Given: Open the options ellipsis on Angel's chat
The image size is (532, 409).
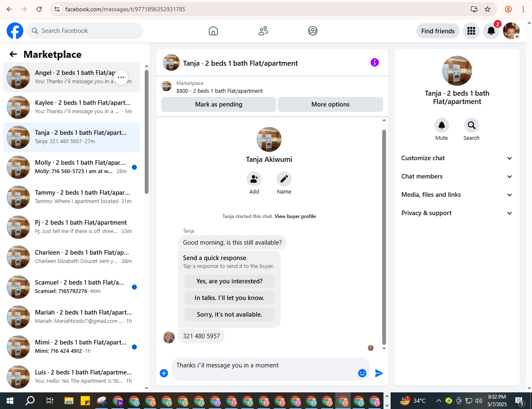Looking at the screenshot, I should [121, 77].
